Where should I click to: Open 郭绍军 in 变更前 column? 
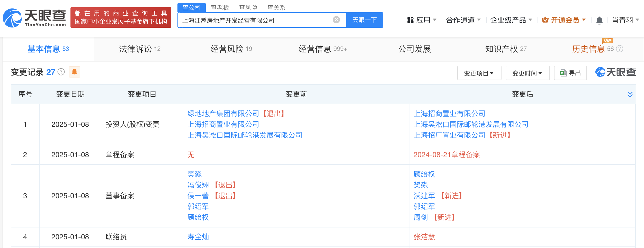(198, 206)
